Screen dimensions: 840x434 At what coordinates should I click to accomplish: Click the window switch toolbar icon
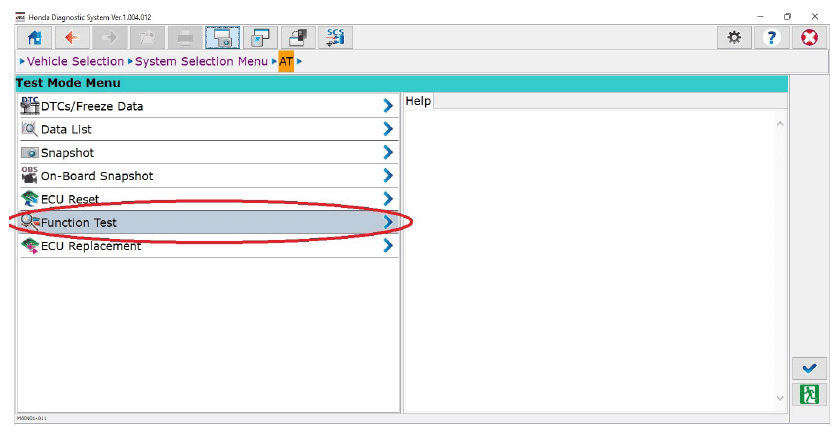coord(259,37)
